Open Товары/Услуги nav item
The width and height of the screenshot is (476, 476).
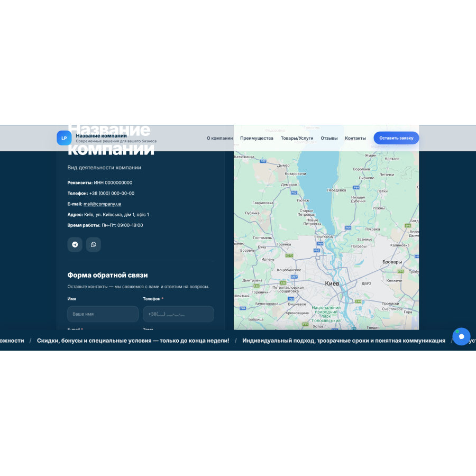[297, 138]
